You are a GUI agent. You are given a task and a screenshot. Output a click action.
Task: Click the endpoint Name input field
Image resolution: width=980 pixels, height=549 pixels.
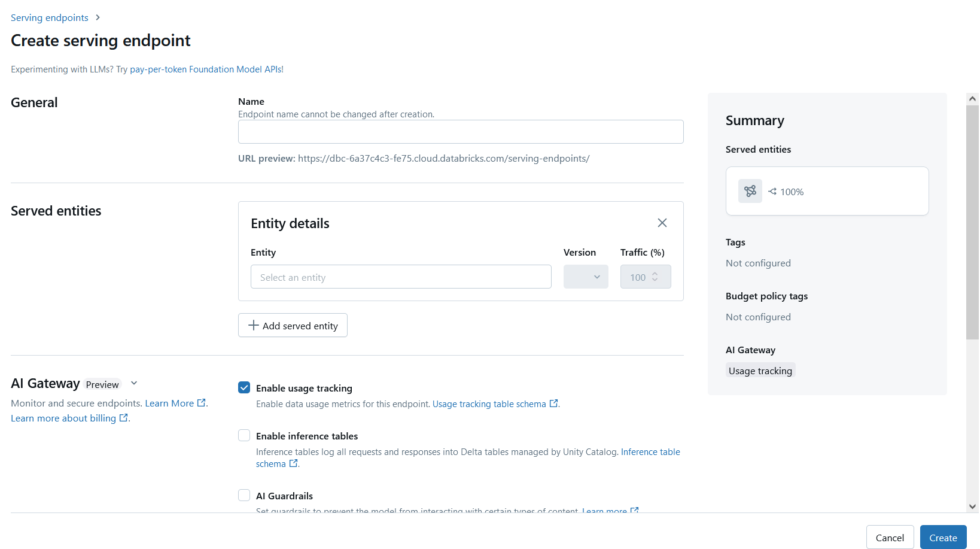click(461, 132)
